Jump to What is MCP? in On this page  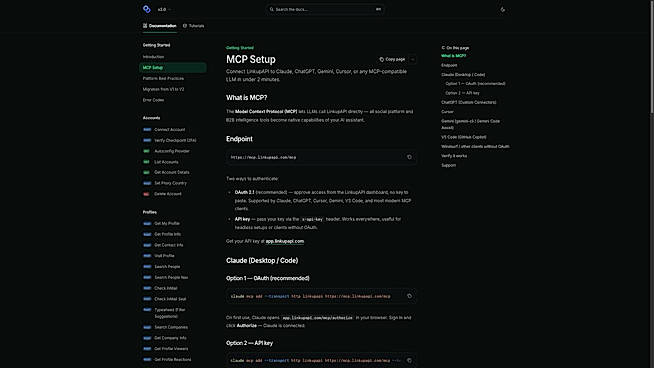point(454,56)
